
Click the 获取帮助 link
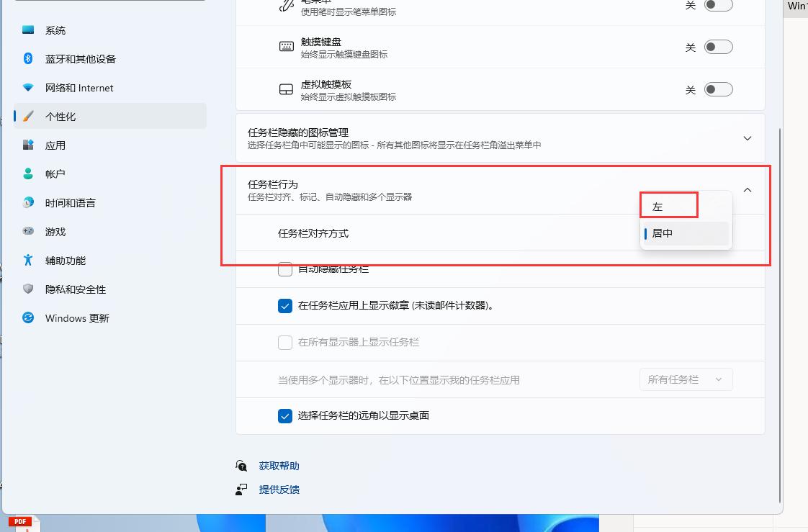click(279, 466)
